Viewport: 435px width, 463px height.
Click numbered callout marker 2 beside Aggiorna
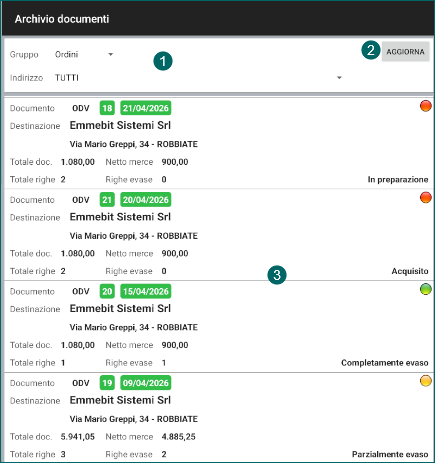[371, 50]
